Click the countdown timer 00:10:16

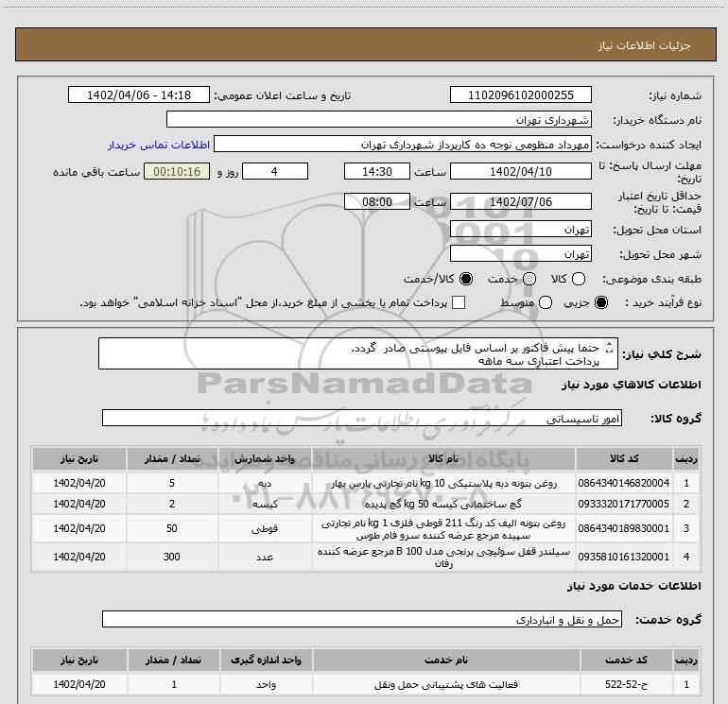[x=177, y=171]
